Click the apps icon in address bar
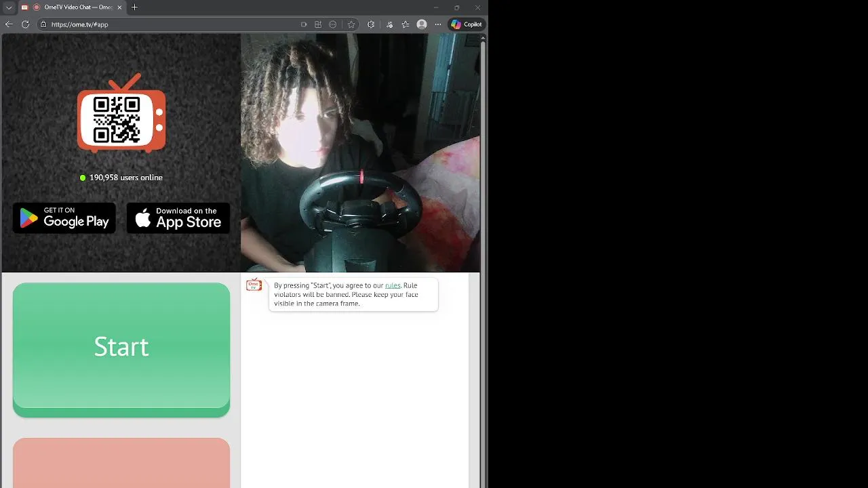 coord(318,24)
